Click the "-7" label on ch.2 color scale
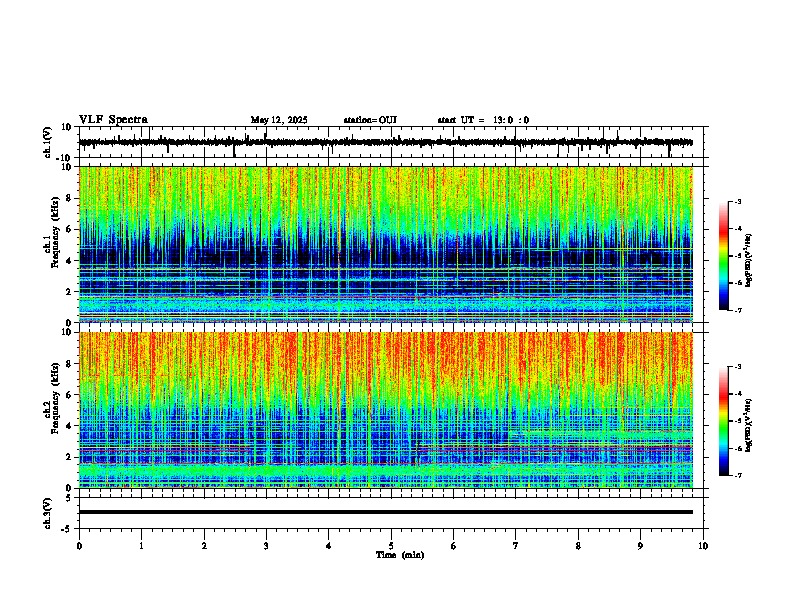Image resolution: width=792 pixels, height=612 pixels. coord(738,475)
